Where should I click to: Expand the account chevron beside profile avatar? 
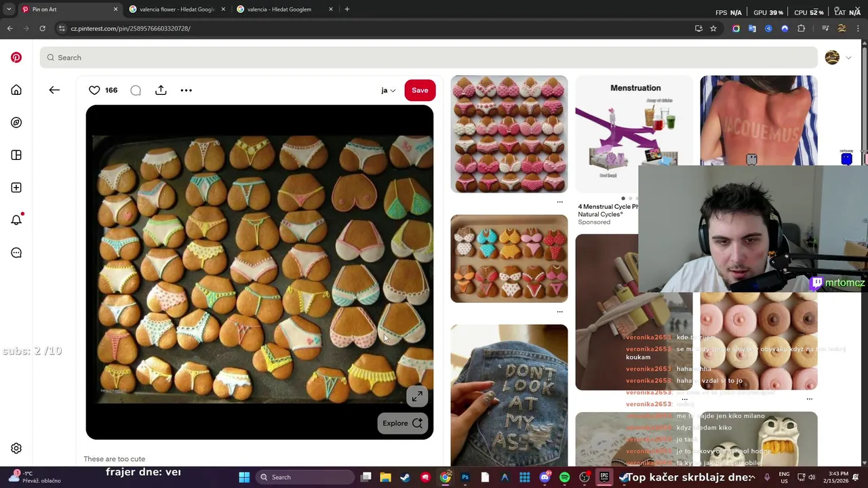tap(848, 58)
